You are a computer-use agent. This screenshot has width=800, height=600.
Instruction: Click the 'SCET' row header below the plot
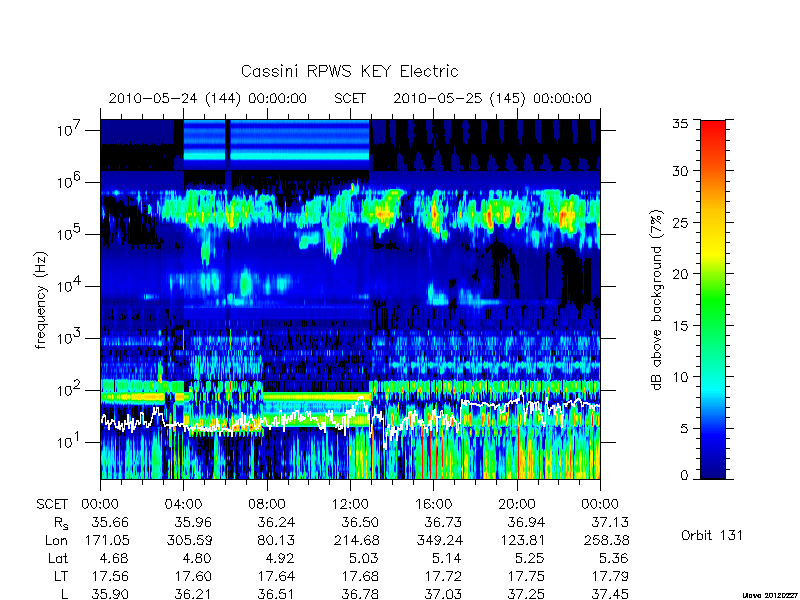click(52, 505)
